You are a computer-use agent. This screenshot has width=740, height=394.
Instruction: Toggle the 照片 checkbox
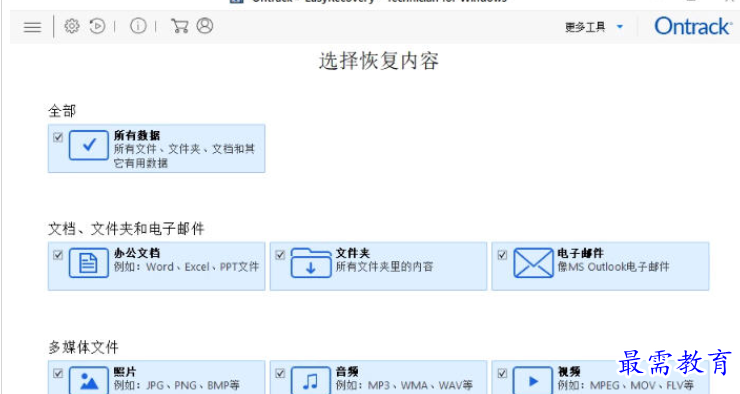click(x=58, y=373)
